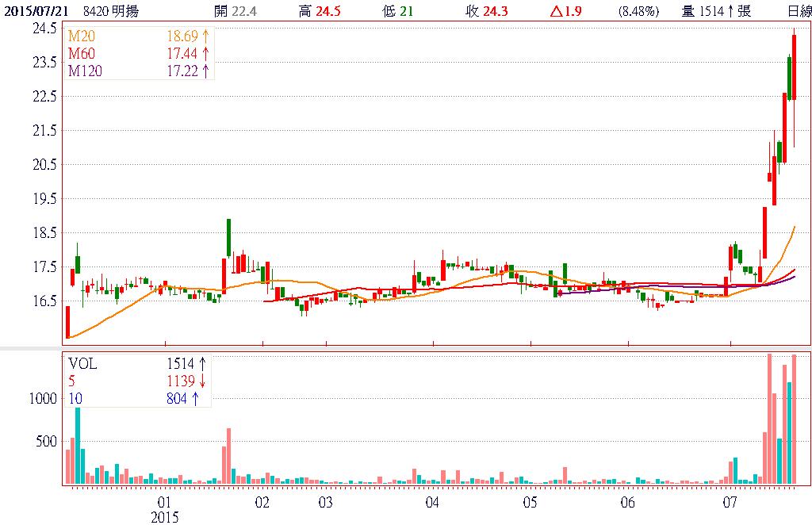
Task: Click the (8.48%) percent change text
Action: tap(639, 11)
